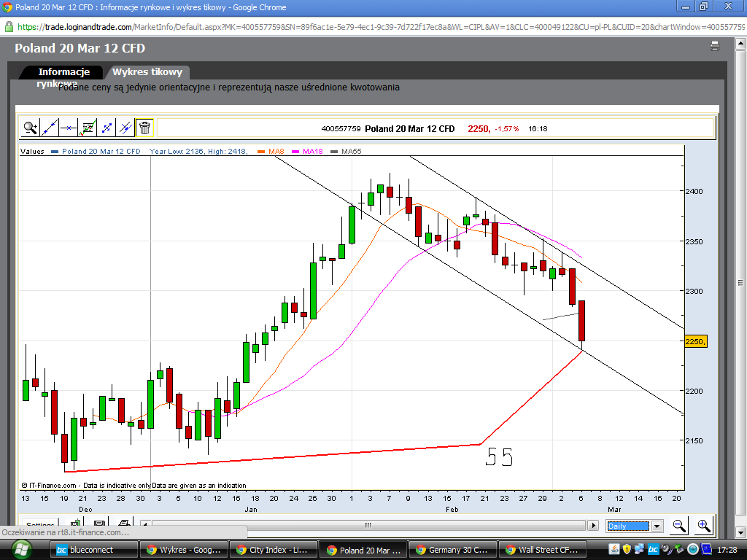Viewport: 747px width, 560px height.
Task: Zoom in the chart with the plus magnifier
Action: tap(704, 526)
